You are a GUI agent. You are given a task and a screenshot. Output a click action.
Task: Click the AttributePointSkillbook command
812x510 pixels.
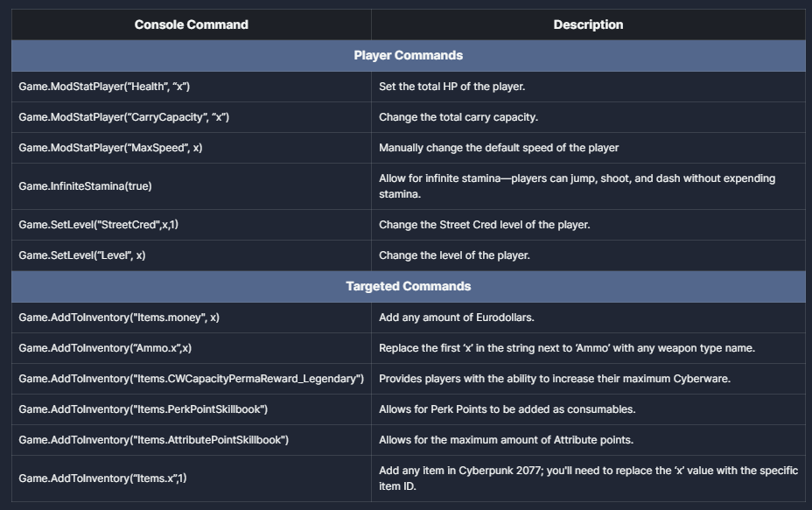[x=153, y=440]
